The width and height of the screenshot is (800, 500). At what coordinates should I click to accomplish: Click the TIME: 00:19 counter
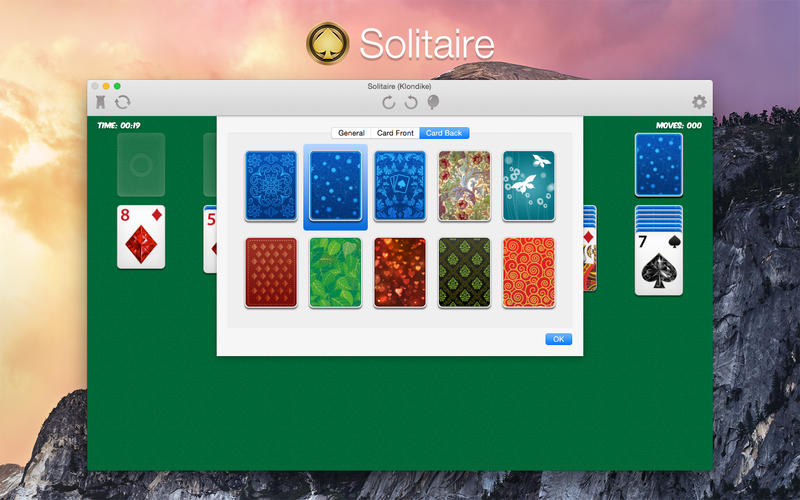pos(119,125)
